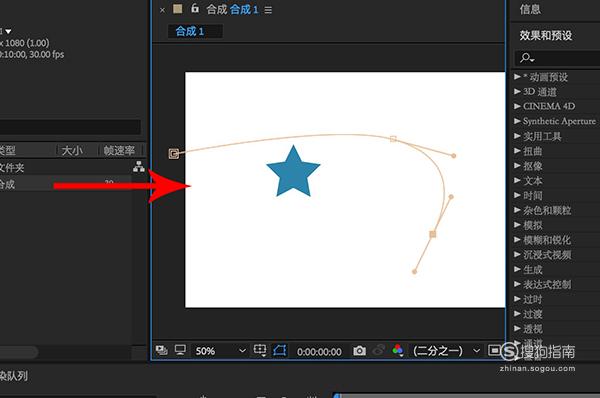Take a snapshot with the camera icon
The width and height of the screenshot is (600, 398).
pos(359,351)
